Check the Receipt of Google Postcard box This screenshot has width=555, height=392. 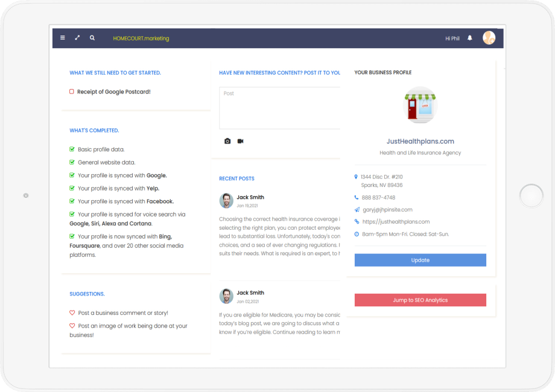72,92
